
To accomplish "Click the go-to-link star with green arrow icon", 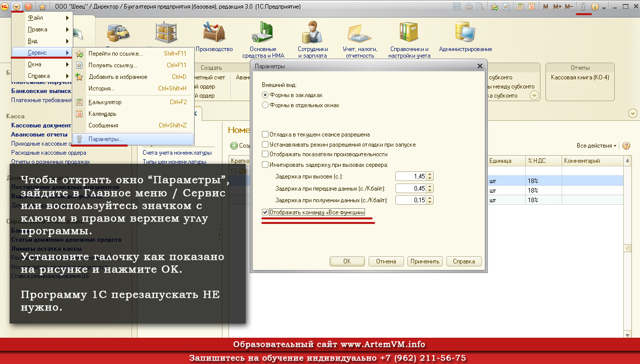I will point(494,7).
